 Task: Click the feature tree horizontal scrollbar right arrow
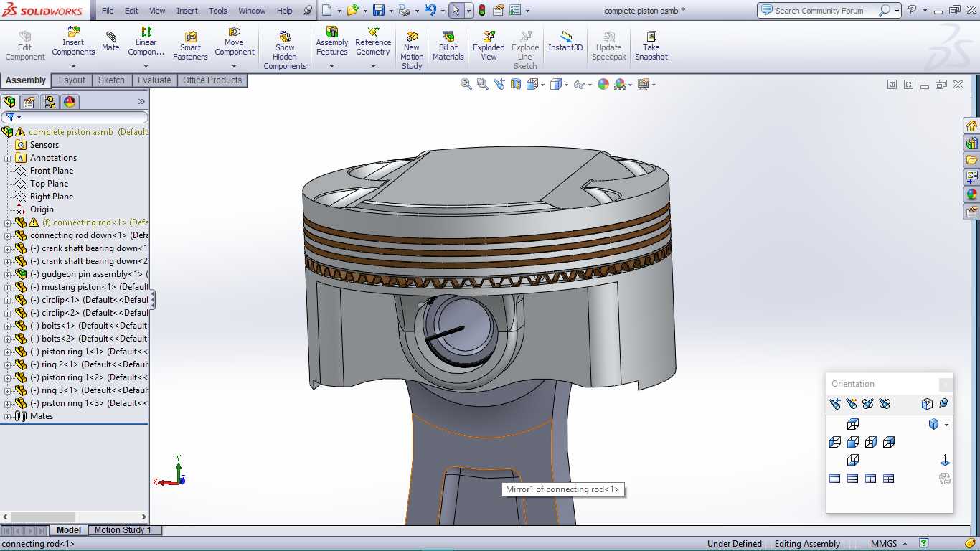143,517
